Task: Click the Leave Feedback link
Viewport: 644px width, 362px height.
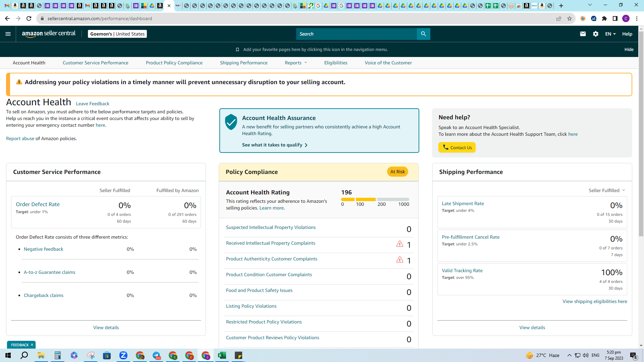Action: pos(93,104)
